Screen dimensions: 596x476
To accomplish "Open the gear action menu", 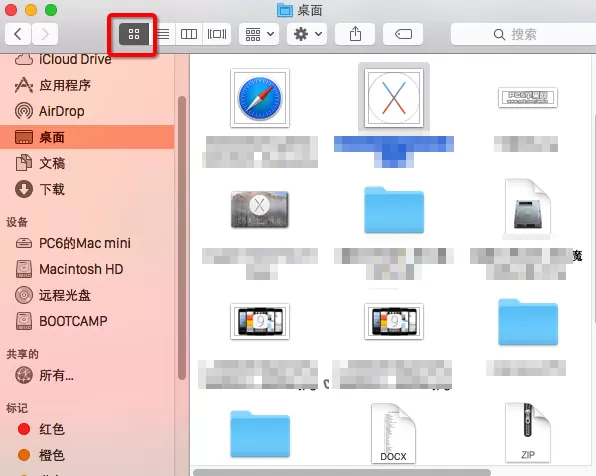I will [x=307, y=34].
